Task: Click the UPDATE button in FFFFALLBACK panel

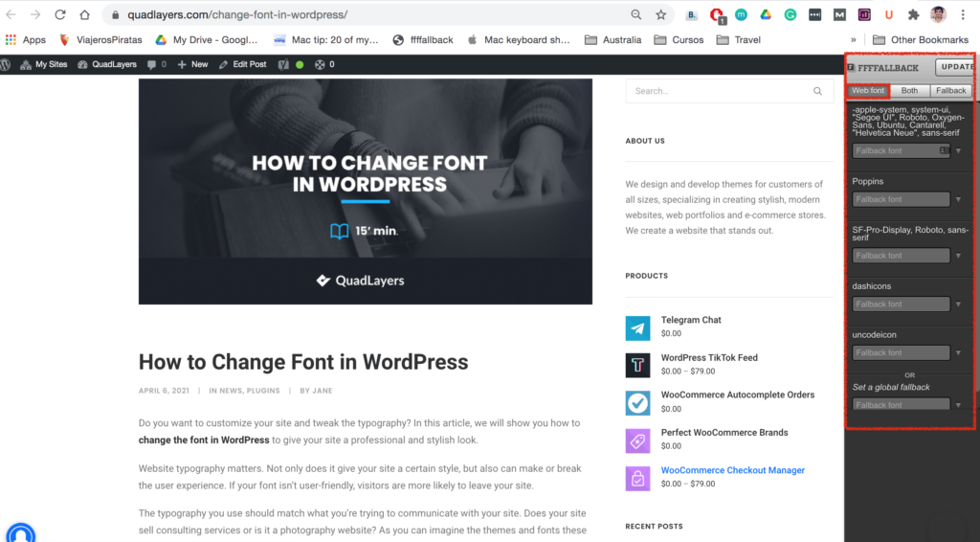Action: click(x=956, y=67)
